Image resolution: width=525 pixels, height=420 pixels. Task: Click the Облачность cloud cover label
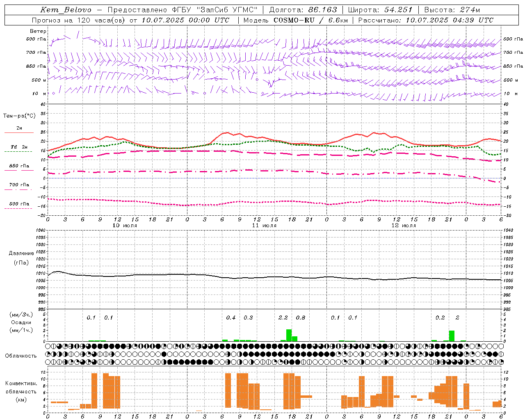[21, 356]
